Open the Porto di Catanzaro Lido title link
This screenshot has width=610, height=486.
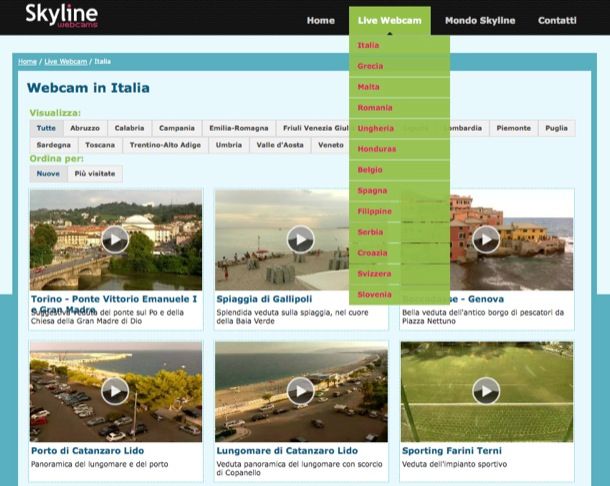pyautogui.click(x=88, y=451)
